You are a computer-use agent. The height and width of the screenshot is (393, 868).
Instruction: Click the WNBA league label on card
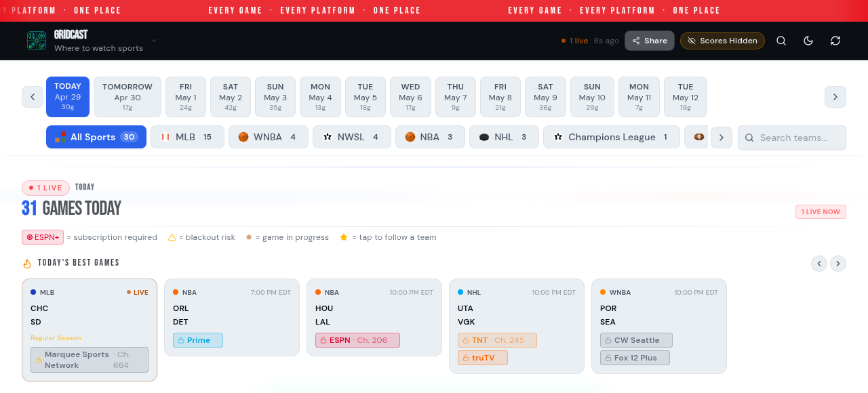[x=620, y=293]
